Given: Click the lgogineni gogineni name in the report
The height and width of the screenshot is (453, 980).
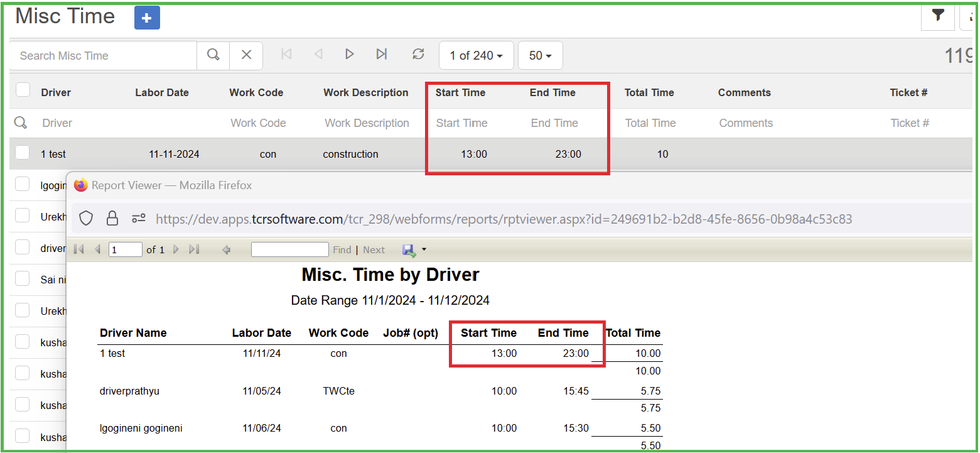Looking at the screenshot, I should [141, 428].
